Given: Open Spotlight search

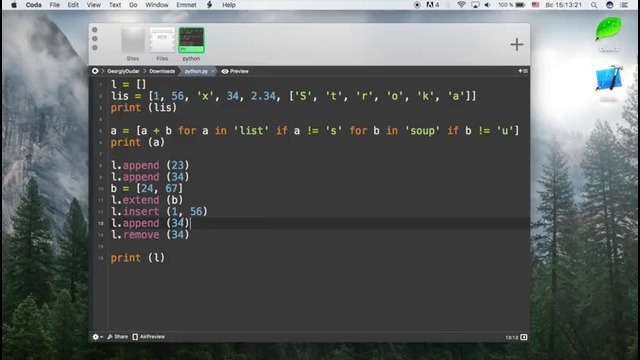Looking at the screenshot, I should (x=594, y=5).
